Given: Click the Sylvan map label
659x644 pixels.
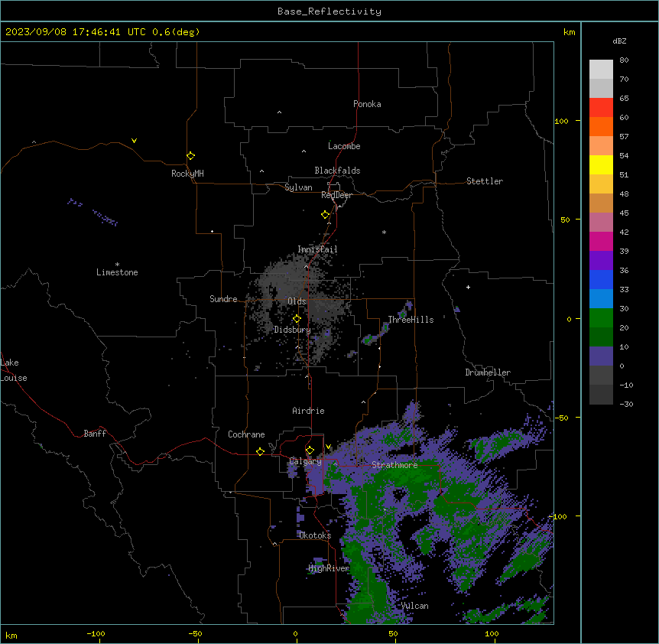Looking at the screenshot, I should tap(298, 187).
